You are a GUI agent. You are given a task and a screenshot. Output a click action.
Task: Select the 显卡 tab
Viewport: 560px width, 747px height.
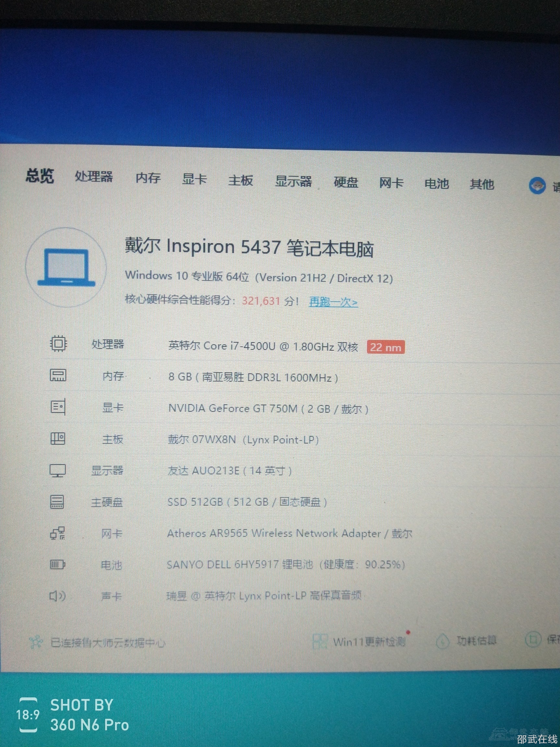pos(194,179)
